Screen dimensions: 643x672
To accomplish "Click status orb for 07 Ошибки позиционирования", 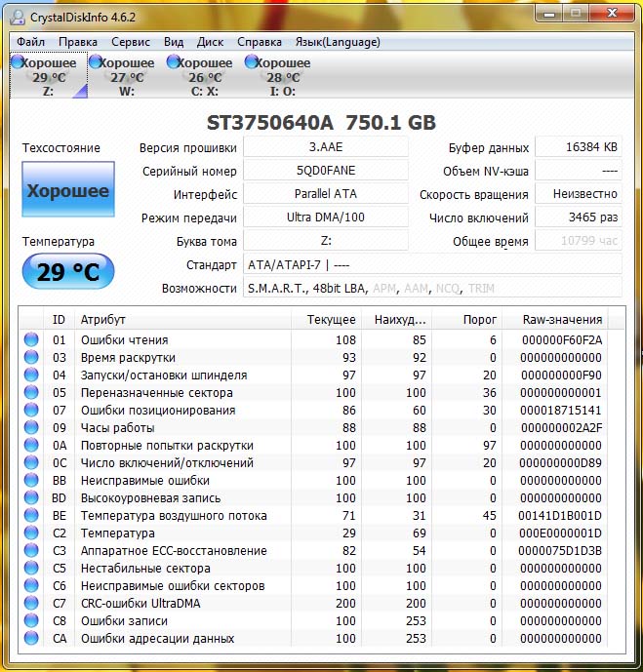I will 31,410.
